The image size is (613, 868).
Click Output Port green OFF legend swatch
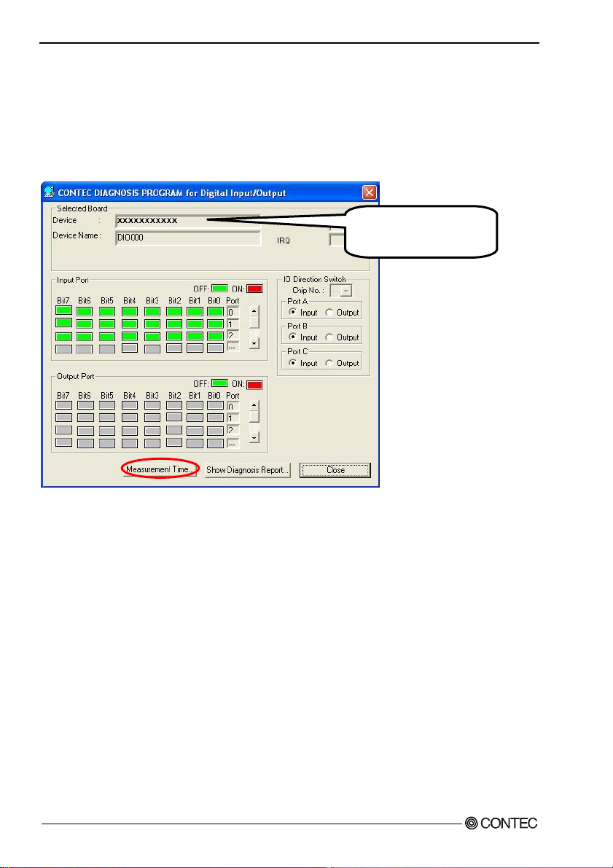[x=220, y=383]
